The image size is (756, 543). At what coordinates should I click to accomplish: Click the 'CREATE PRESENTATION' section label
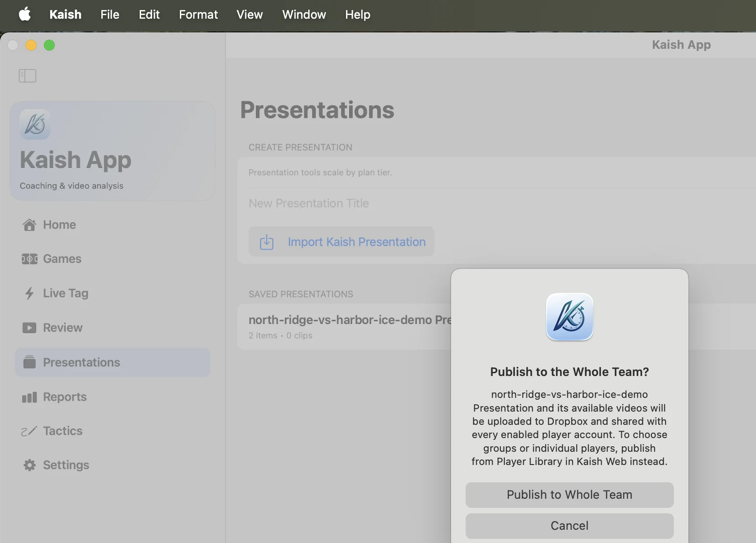pos(300,147)
